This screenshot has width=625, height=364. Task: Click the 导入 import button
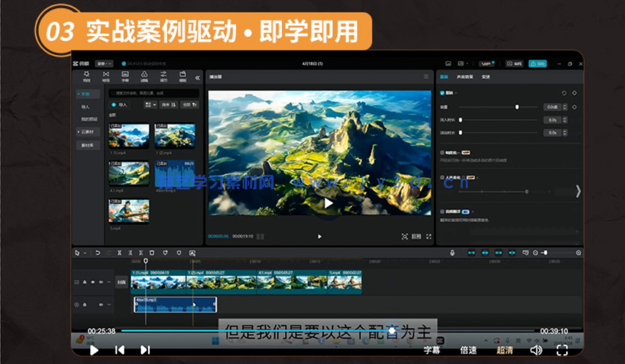pos(119,105)
